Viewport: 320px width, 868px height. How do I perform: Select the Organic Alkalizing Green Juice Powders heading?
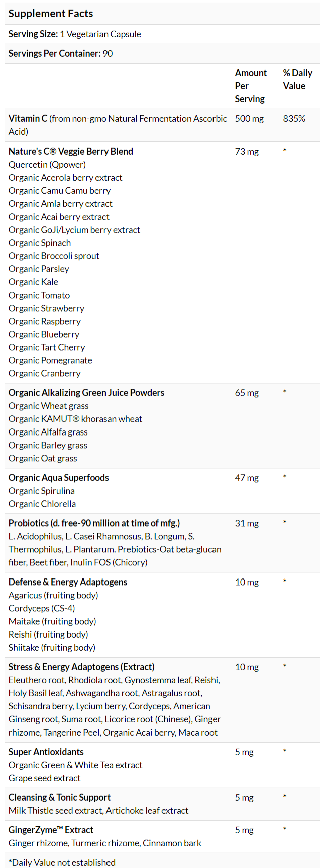click(x=86, y=393)
